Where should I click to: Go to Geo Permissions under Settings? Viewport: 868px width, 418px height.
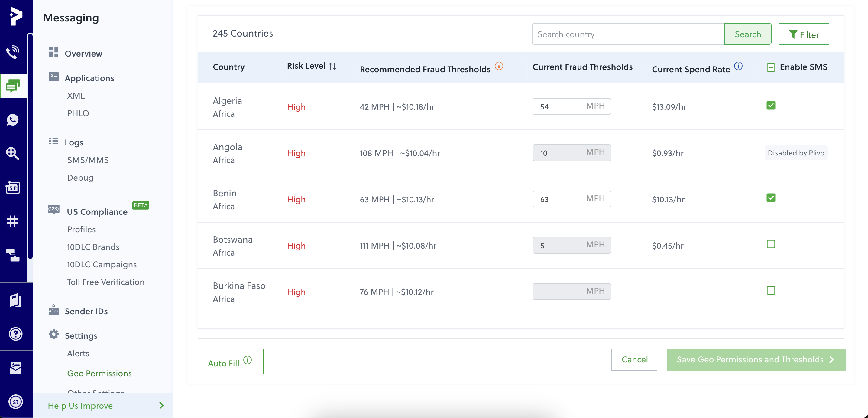click(x=99, y=373)
